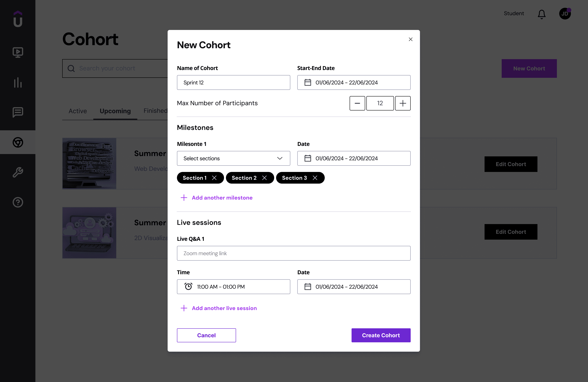The image size is (588, 382).
Task: Click the Zoom meeting link input field
Action: click(293, 253)
